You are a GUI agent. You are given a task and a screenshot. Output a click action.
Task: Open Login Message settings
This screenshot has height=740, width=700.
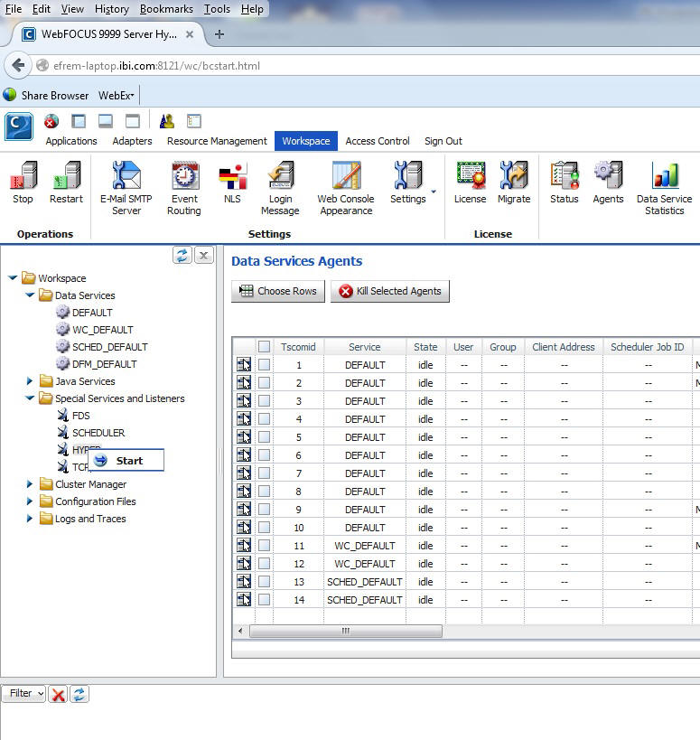pos(281,175)
